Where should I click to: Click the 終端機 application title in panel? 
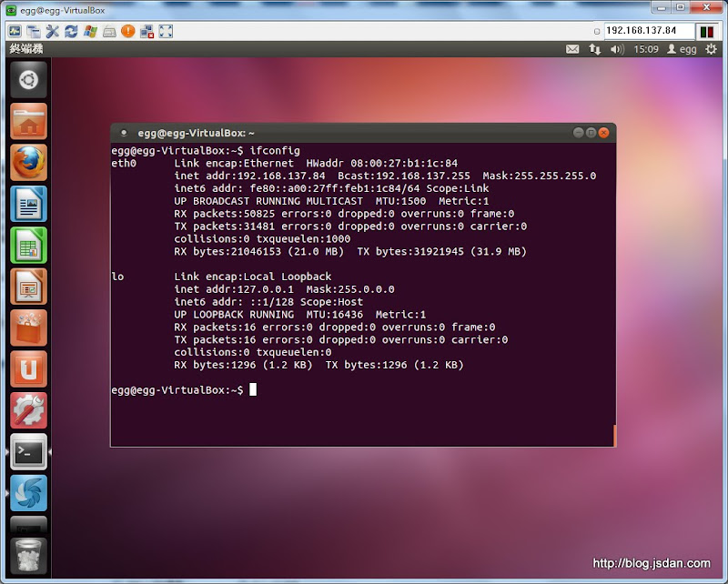tap(26, 49)
